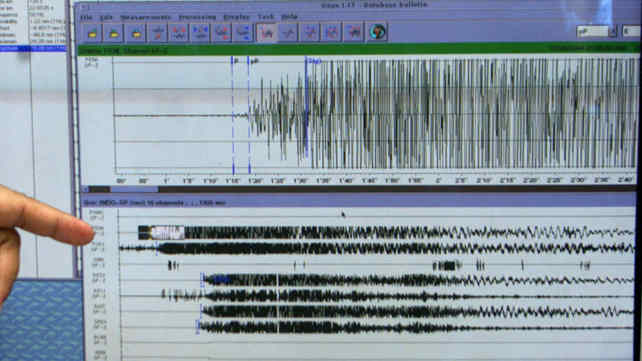Click the round globe icon in toolbar
Image resolution: width=642 pixels, height=361 pixels.
point(378,32)
